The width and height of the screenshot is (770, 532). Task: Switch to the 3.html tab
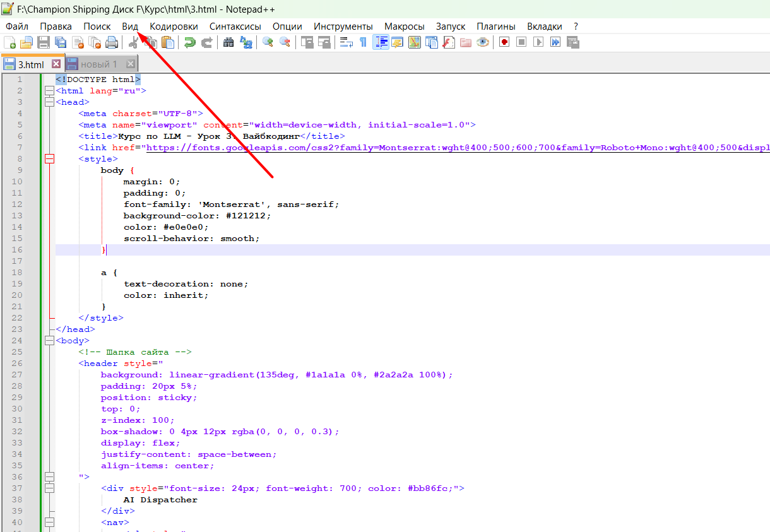tap(32, 64)
